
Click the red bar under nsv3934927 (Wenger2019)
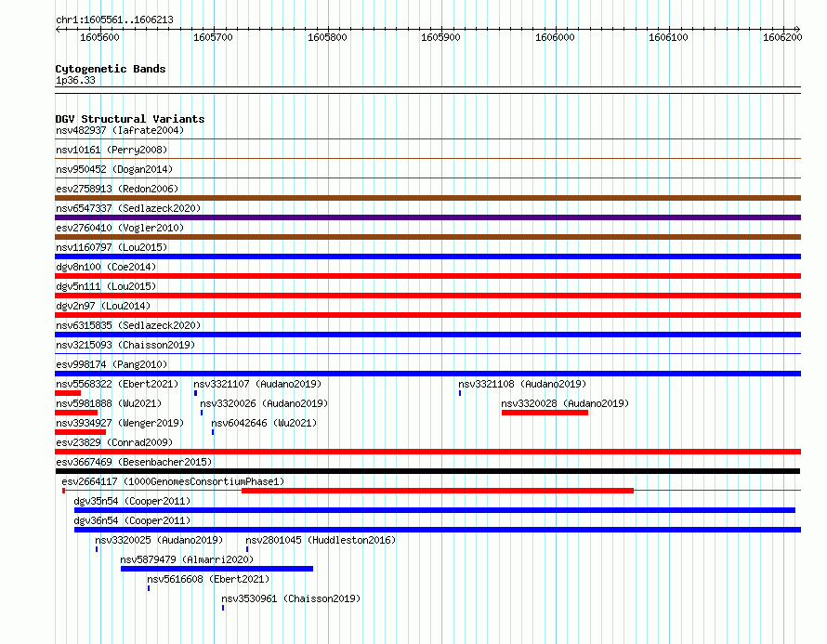(81, 432)
